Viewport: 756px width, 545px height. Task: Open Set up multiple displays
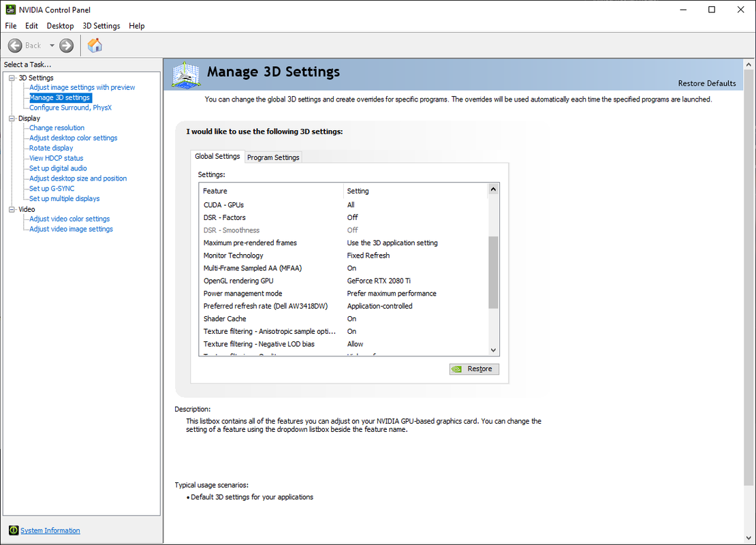tap(64, 199)
